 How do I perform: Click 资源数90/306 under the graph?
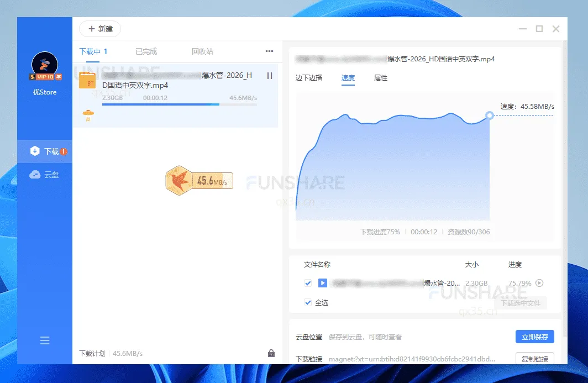[469, 232]
